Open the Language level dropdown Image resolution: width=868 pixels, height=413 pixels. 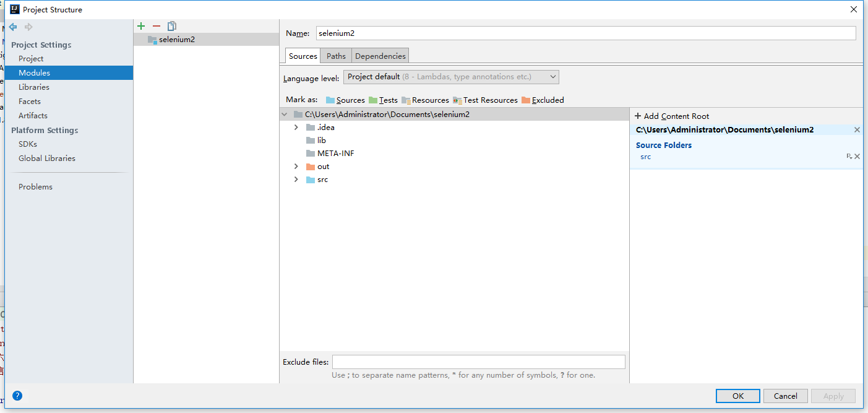(x=451, y=77)
